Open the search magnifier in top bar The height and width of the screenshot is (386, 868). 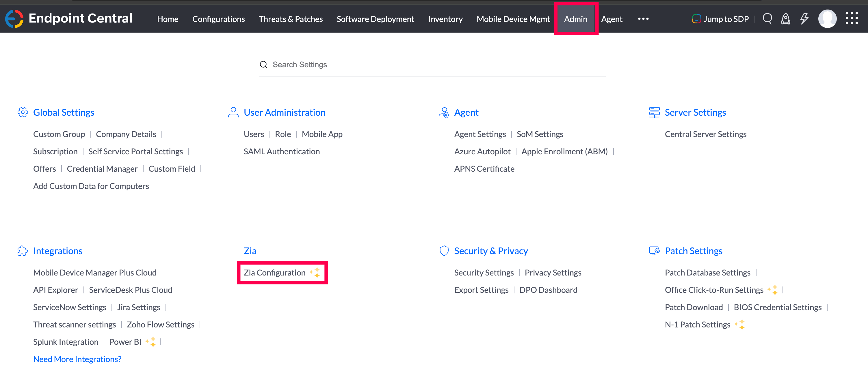point(767,18)
